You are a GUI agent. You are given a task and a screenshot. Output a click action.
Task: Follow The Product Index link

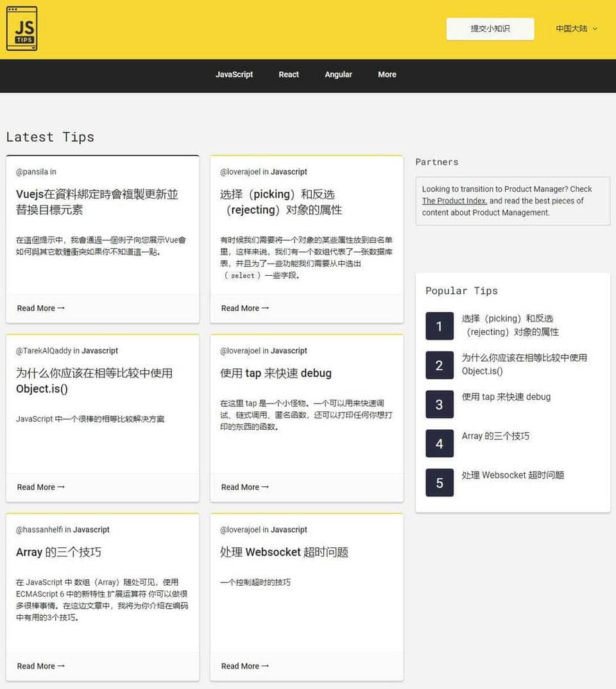[454, 201]
